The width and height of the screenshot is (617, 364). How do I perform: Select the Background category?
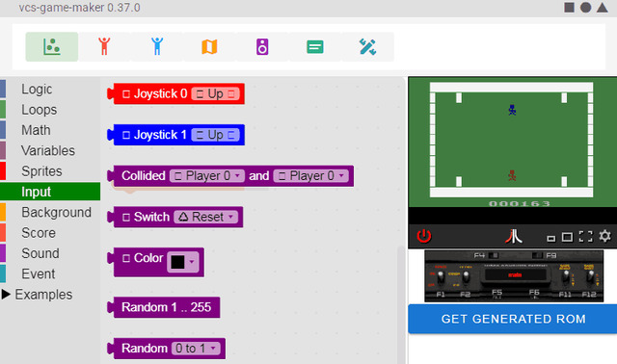point(56,212)
